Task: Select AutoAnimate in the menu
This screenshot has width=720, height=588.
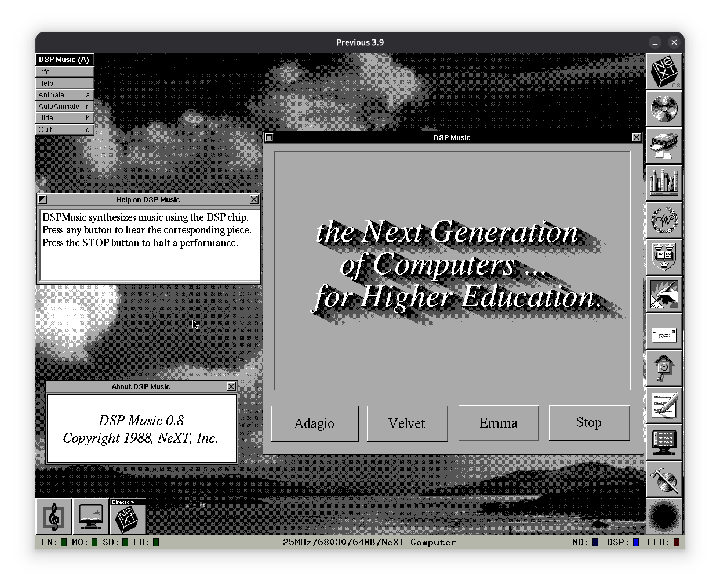Action: click(65, 107)
